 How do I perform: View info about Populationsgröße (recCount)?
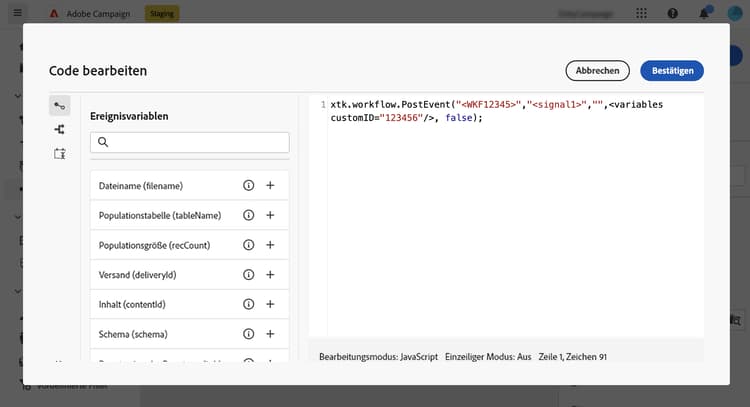tap(248, 245)
